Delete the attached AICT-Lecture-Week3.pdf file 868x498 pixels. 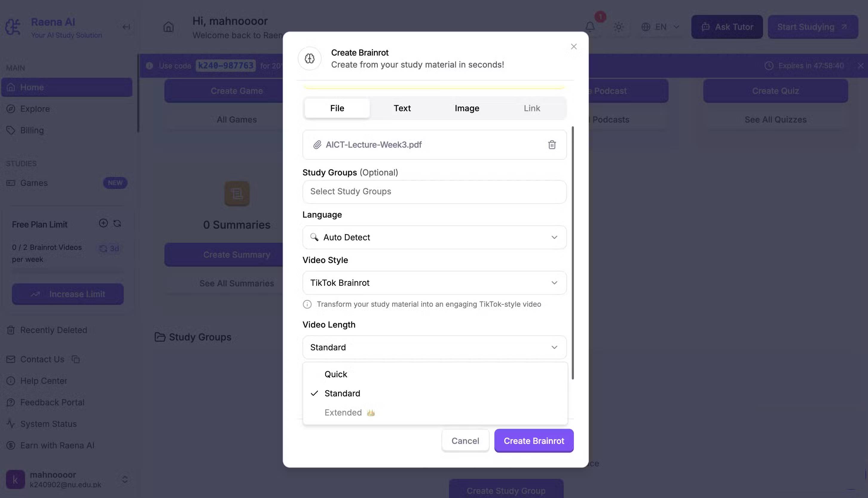(552, 145)
